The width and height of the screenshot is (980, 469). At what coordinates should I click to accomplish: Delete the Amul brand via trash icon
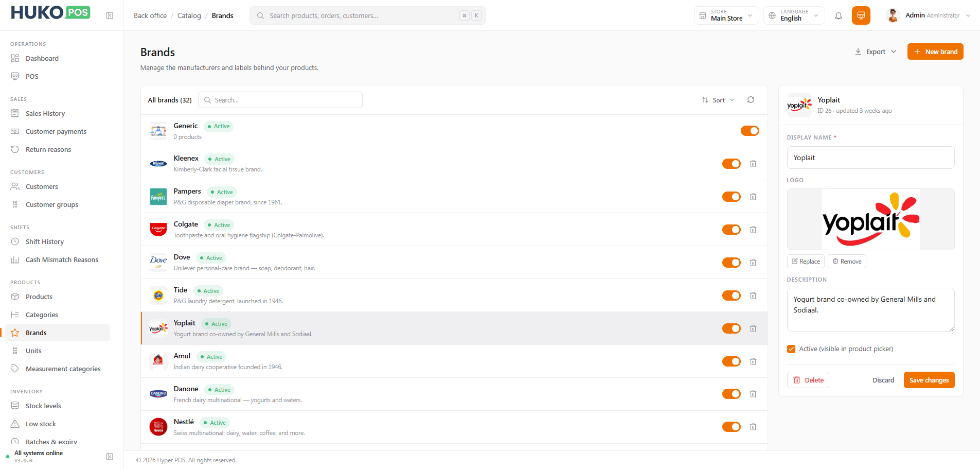pyautogui.click(x=753, y=361)
